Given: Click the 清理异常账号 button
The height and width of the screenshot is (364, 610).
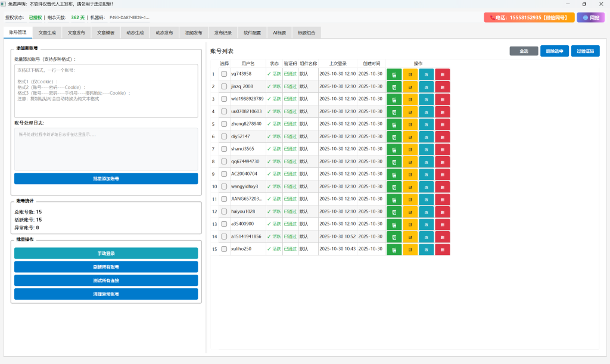Looking at the screenshot, I should [x=106, y=294].
